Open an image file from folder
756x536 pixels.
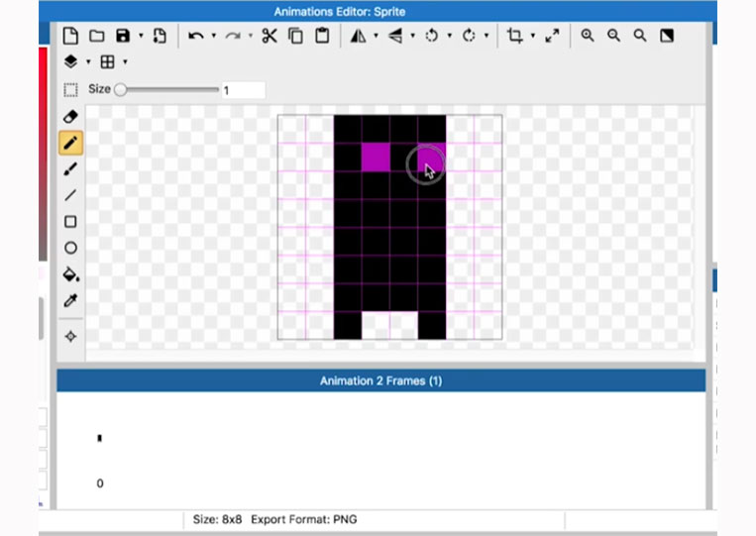pos(97,36)
